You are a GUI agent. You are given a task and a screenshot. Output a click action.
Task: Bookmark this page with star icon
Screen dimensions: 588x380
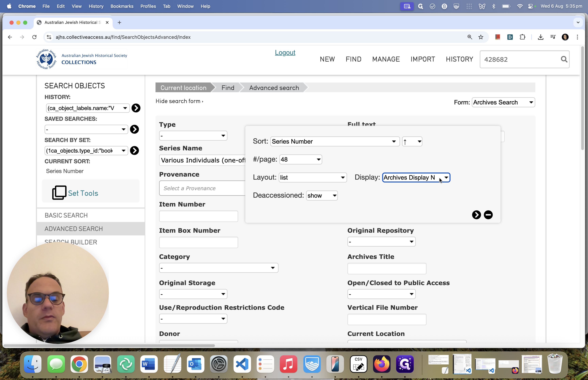click(x=481, y=37)
